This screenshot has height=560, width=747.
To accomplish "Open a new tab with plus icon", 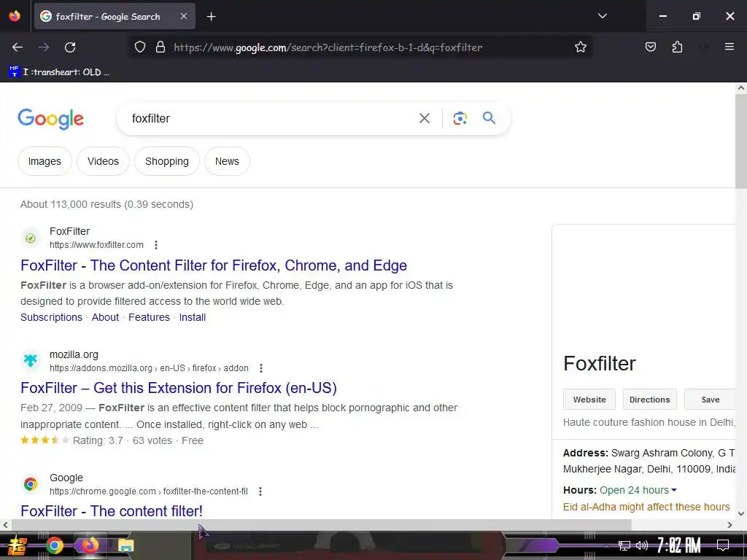I will [x=211, y=17].
